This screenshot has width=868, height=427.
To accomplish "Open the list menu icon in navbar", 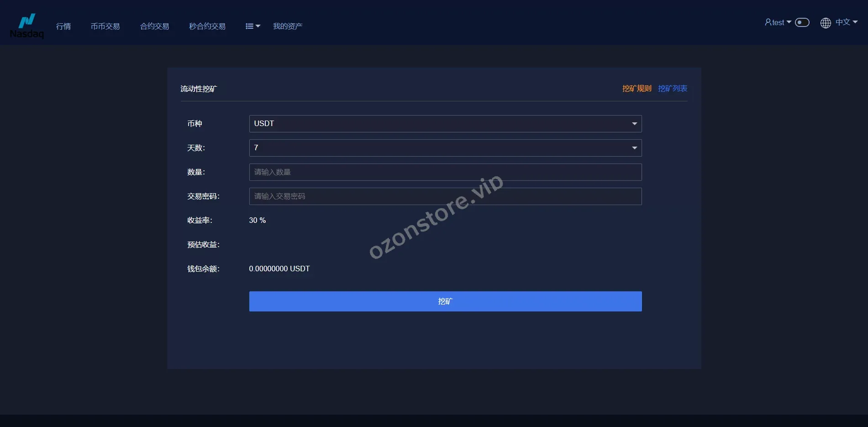I will 249,26.
